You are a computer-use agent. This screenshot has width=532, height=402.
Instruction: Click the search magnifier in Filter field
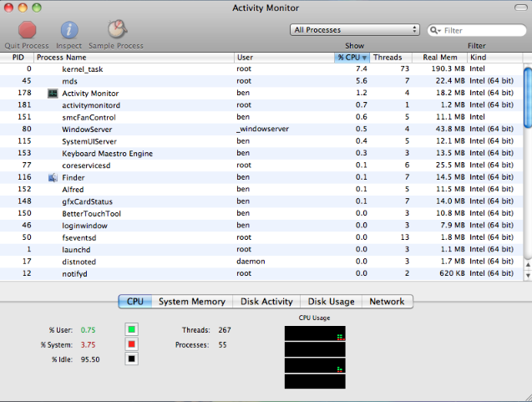(434, 31)
